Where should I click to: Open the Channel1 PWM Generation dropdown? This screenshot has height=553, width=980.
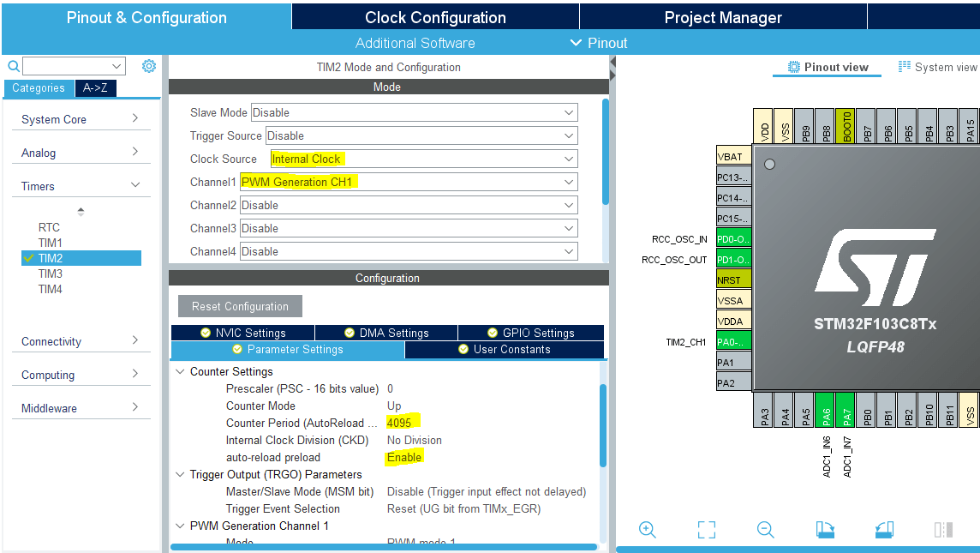(x=409, y=182)
